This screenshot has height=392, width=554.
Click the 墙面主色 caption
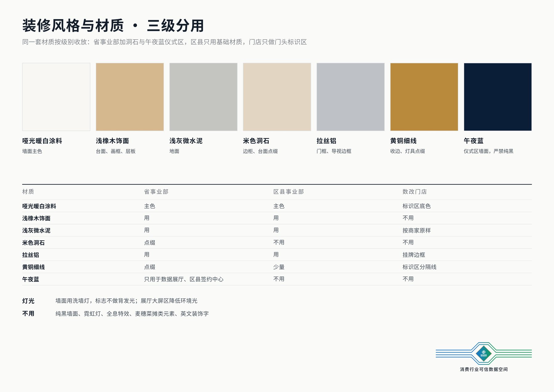click(x=32, y=151)
